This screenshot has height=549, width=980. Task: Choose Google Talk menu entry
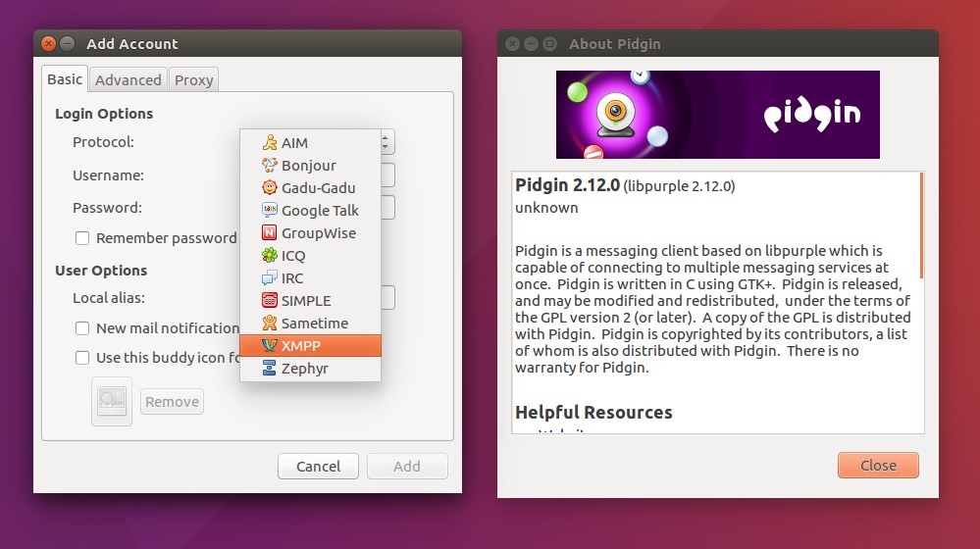point(310,211)
